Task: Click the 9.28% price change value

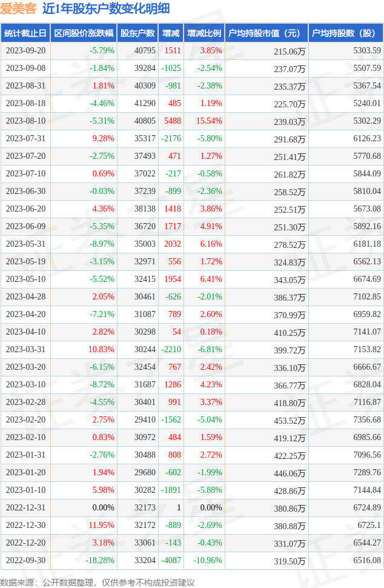Action: (x=104, y=138)
